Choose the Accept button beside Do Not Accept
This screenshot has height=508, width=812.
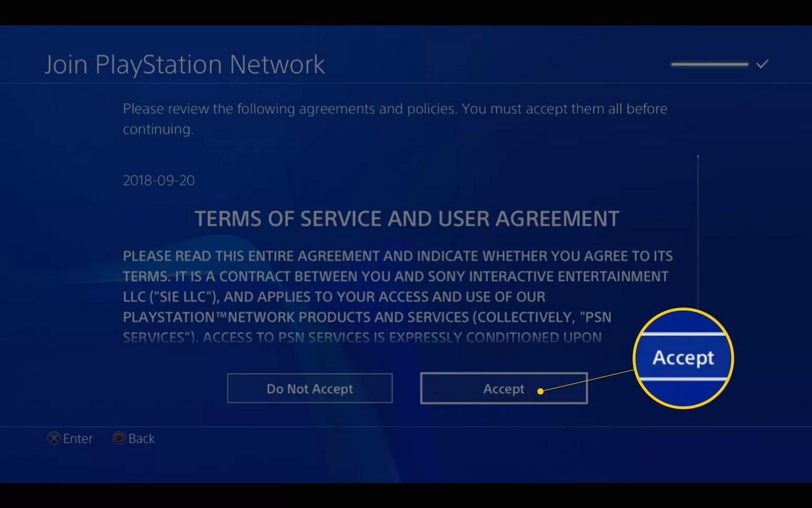504,388
